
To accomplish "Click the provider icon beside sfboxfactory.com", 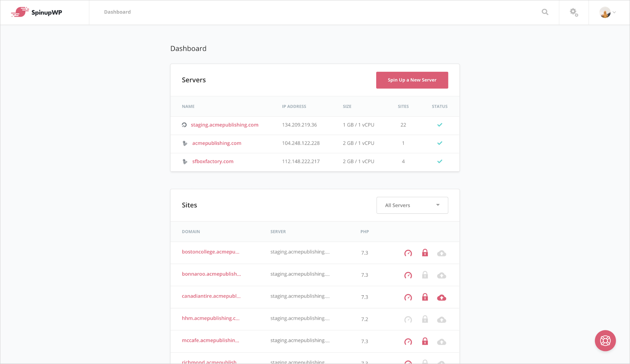I will click(185, 162).
